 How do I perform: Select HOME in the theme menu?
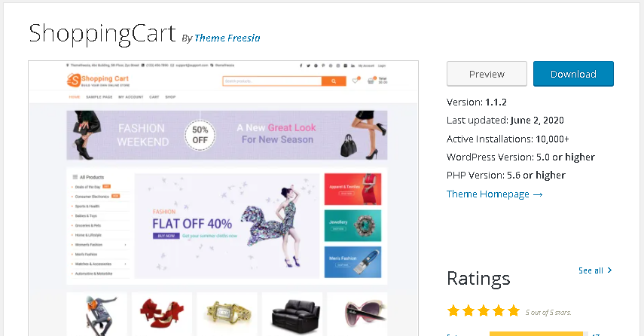point(75,97)
